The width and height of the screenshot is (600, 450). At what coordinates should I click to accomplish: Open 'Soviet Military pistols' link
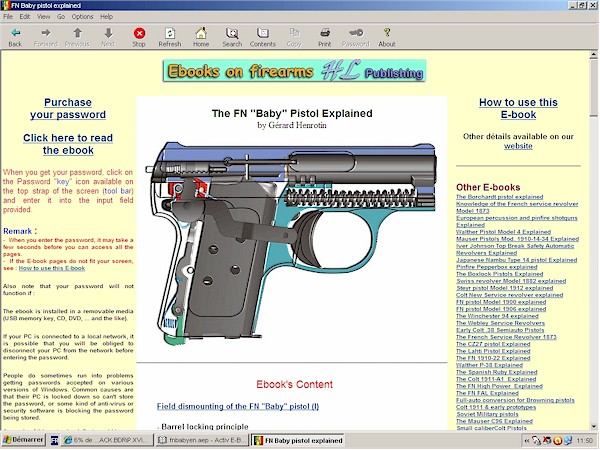[x=487, y=414]
